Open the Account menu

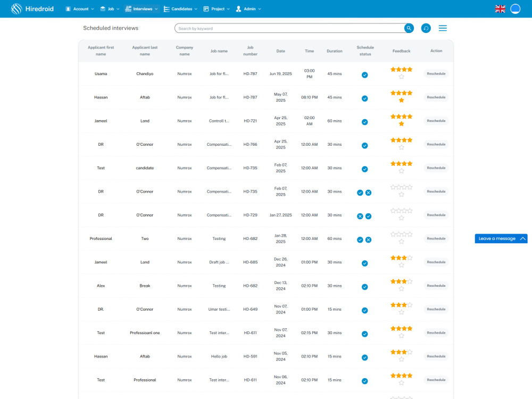pyautogui.click(x=80, y=9)
